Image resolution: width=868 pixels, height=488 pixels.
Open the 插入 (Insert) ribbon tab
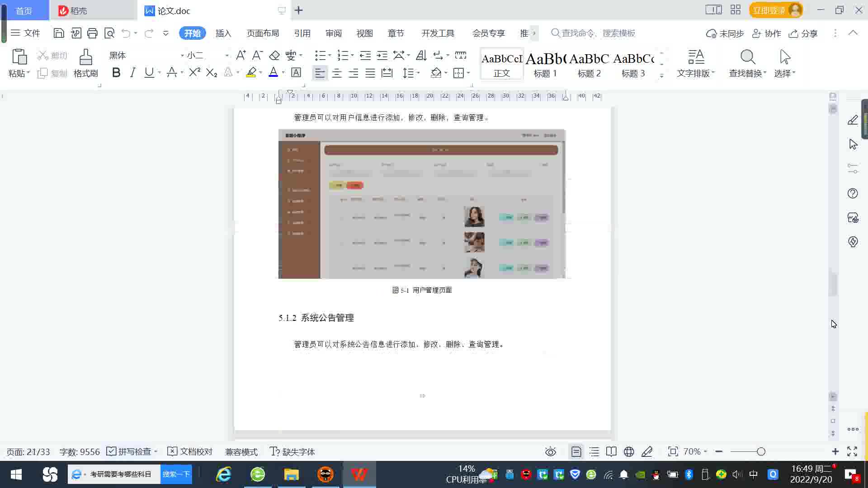point(223,33)
